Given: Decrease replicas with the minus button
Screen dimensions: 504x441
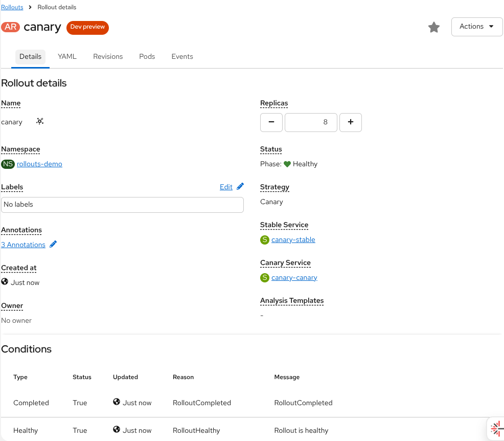Looking at the screenshot, I should 271,123.
